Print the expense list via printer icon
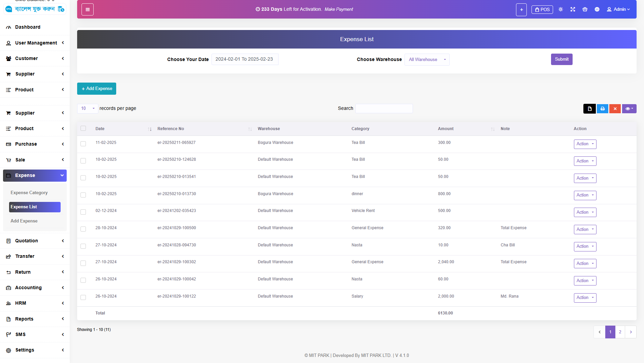This screenshot has width=644, height=363. (602, 109)
